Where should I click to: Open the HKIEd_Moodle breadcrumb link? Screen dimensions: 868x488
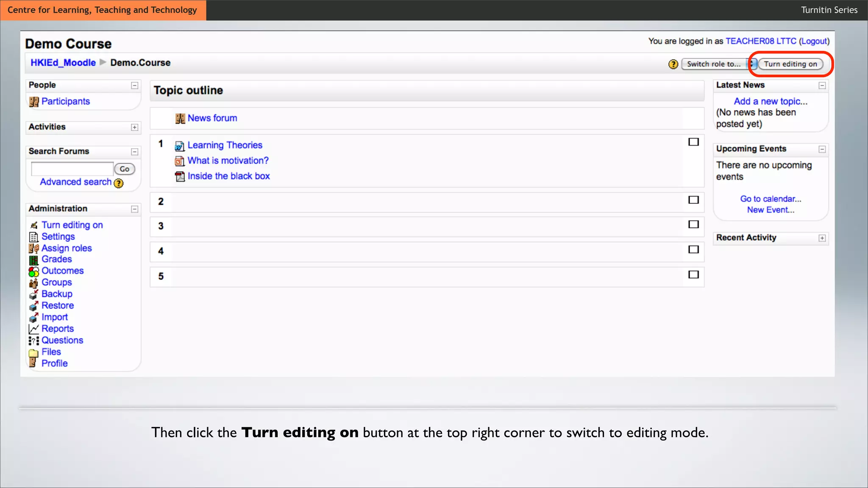point(63,63)
